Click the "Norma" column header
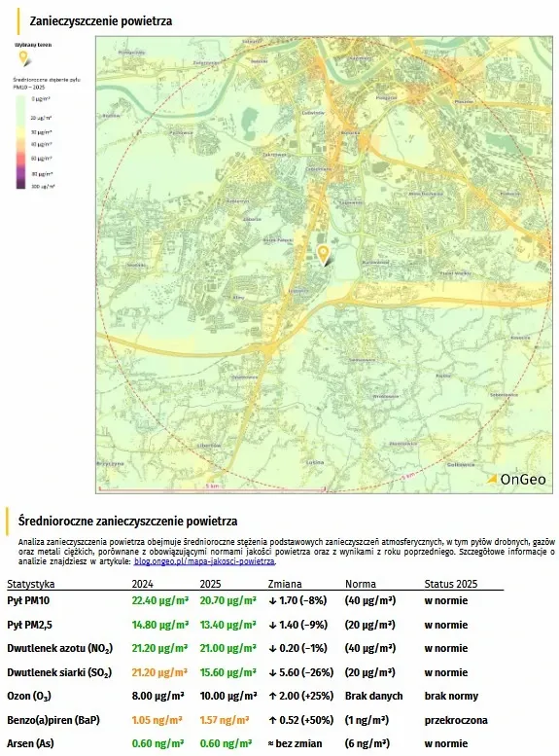Screen dimensions: 559x756 point(361,584)
